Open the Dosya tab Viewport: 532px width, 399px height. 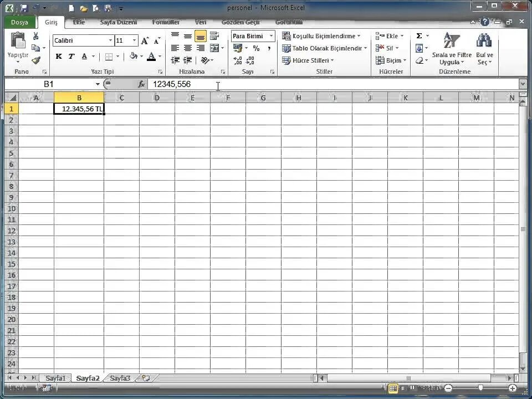tap(20, 22)
